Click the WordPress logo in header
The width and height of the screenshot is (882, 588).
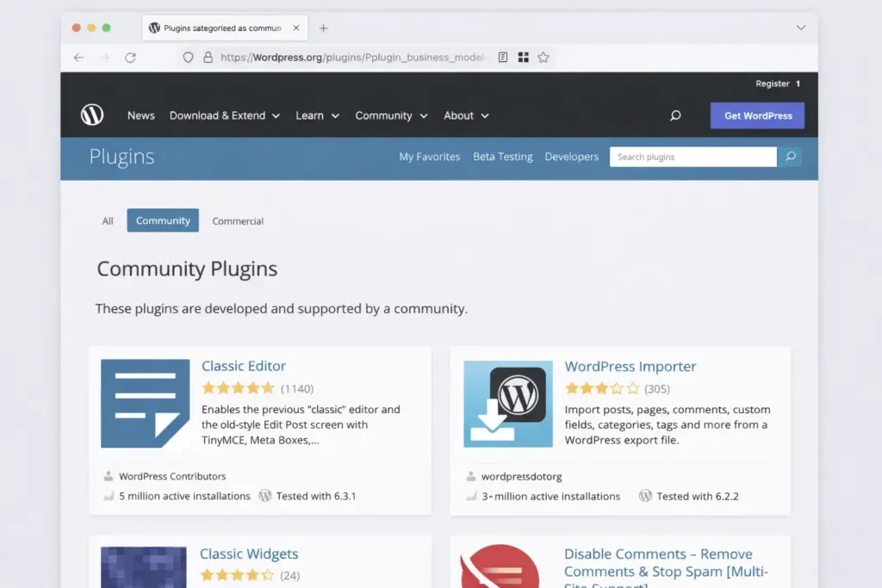[92, 115]
